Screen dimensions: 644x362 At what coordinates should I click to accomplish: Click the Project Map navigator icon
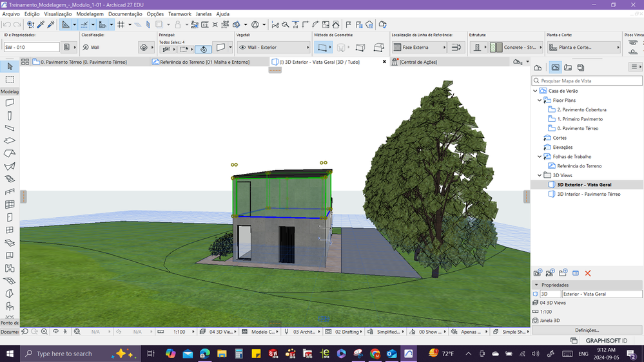click(x=538, y=67)
